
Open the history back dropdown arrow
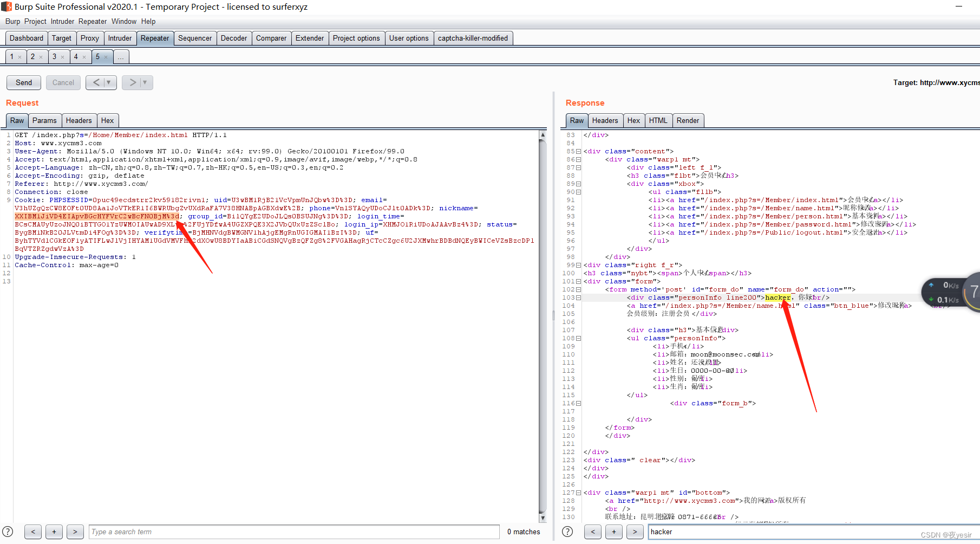(x=109, y=82)
